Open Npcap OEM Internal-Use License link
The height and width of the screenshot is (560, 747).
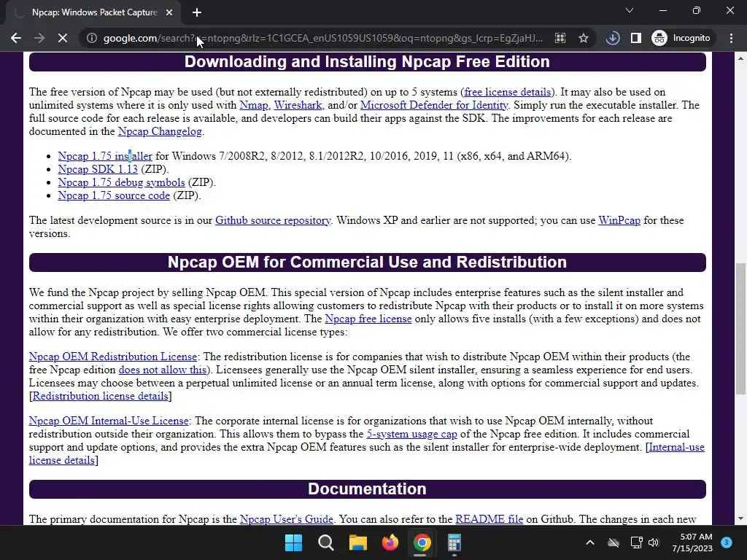[109, 421]
